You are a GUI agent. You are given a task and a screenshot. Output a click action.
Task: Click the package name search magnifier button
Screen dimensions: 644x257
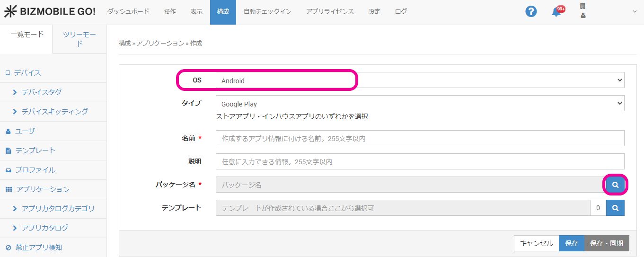[x=615, y=185]
